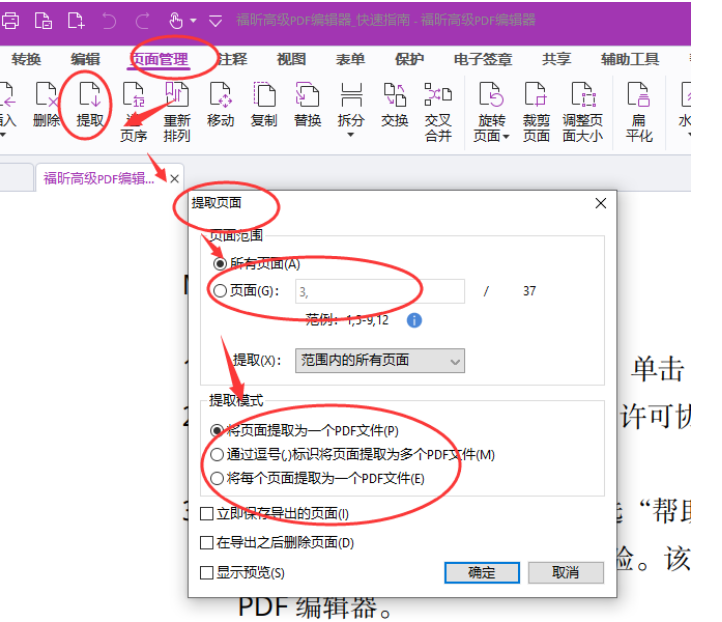Select the 所有页面(A) radio button
Screen dimensions: 722x622
(219, 264)
